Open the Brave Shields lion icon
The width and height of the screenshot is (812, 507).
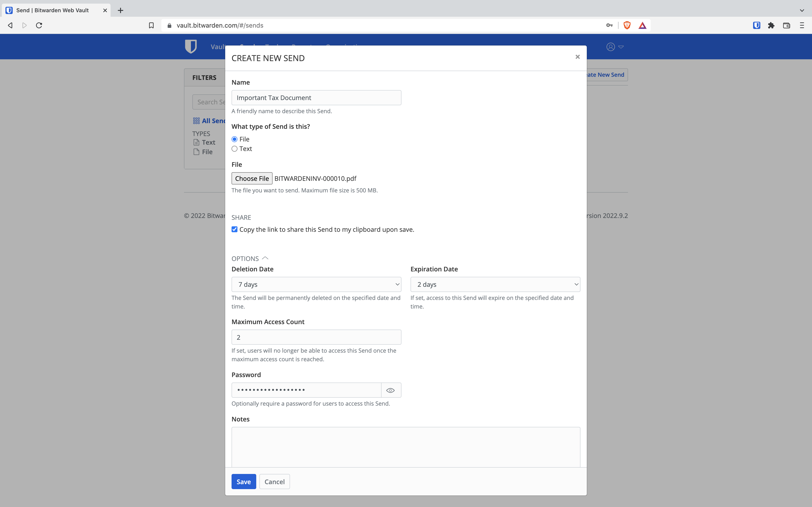627,26
